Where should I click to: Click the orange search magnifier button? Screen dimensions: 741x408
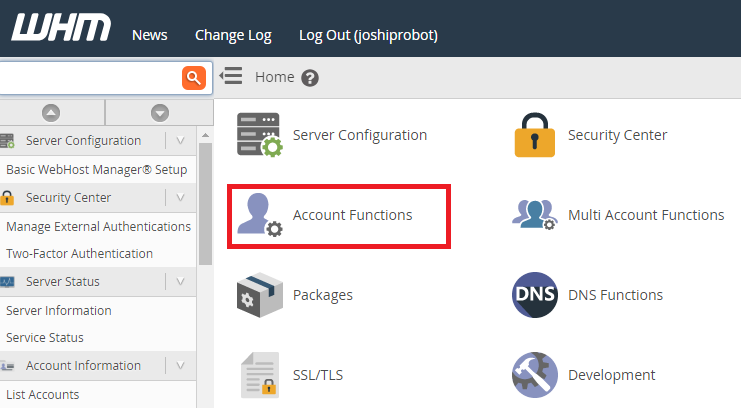[194, 78]
